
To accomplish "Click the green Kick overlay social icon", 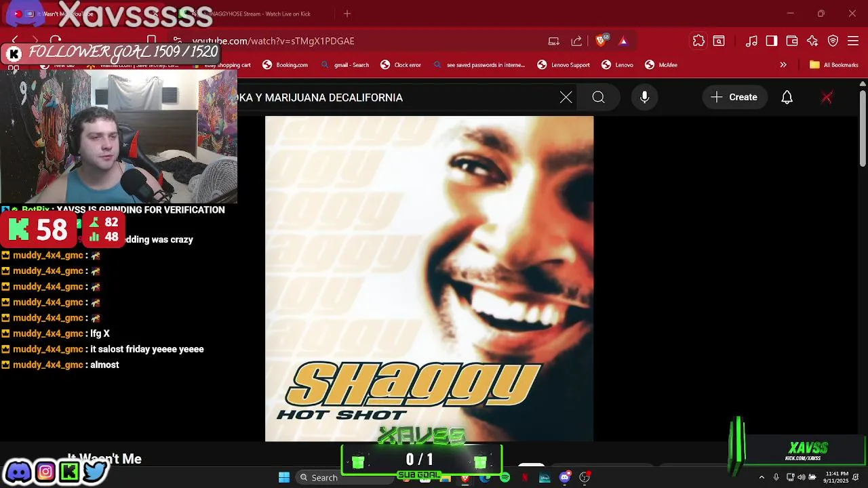I will (69, 472).
